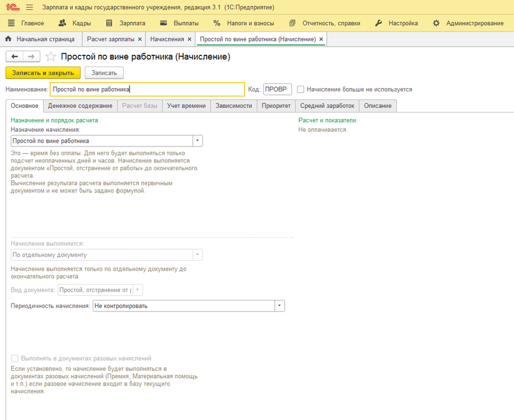Click the Назначение начисления field text

[x=102, y=141]
